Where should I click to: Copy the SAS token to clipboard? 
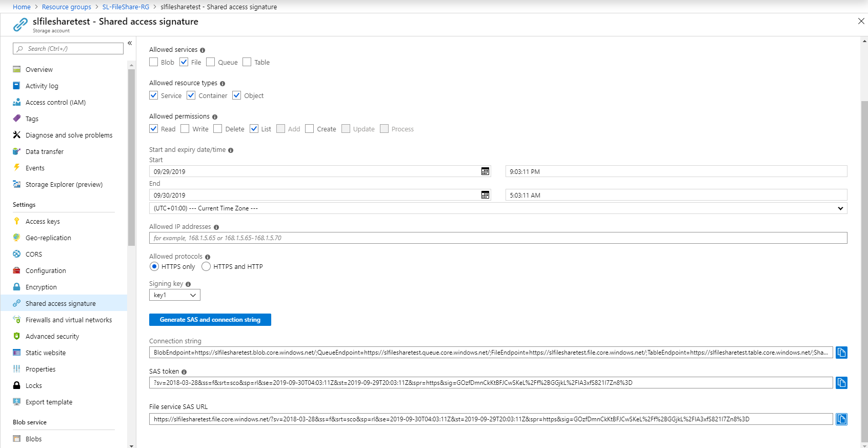click(x=841, y=383)
